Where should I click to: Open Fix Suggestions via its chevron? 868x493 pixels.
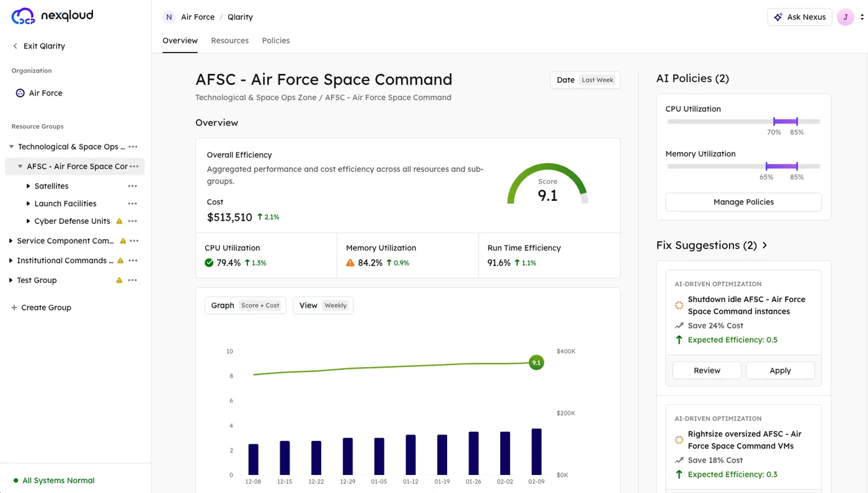[x=764, y=246]
